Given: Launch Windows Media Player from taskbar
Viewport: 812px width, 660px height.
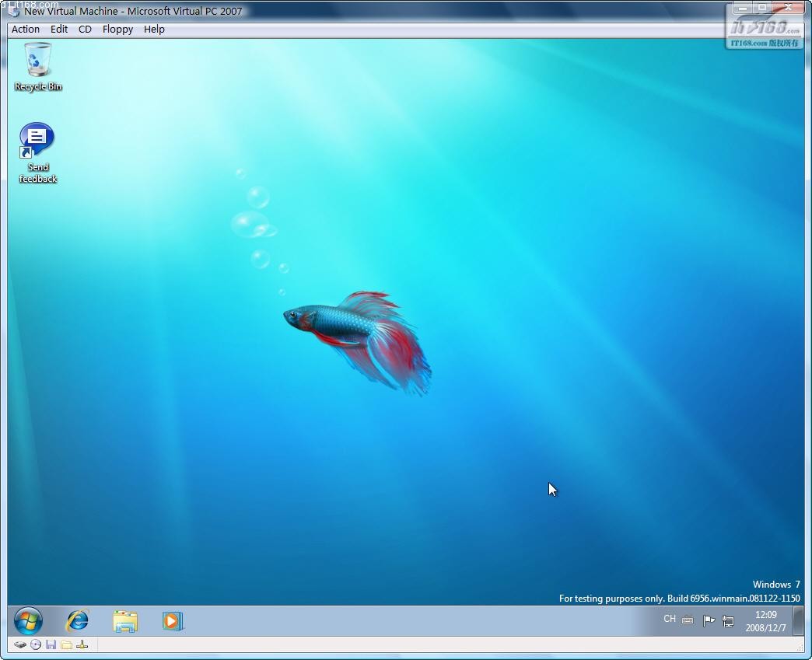Looking at the screenshot, I should [173, 620].
